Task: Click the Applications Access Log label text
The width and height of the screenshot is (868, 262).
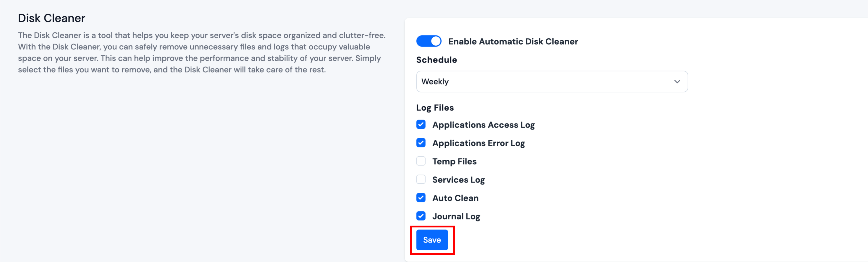Action: 483,125
